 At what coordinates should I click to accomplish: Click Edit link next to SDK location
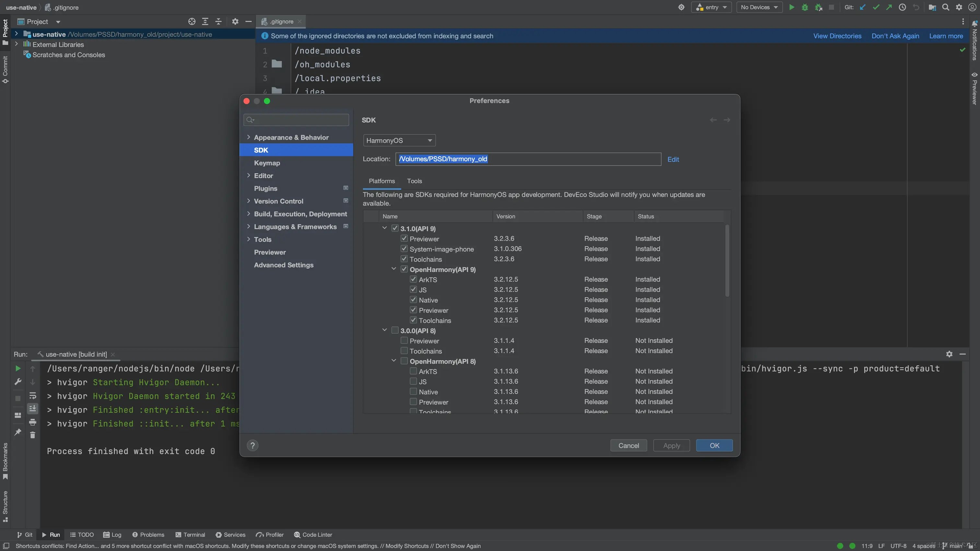pos(673,159)
